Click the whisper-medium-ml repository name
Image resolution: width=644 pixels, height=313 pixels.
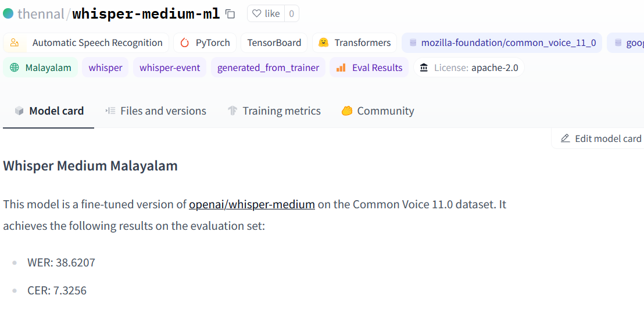click(x=146, y=14)
